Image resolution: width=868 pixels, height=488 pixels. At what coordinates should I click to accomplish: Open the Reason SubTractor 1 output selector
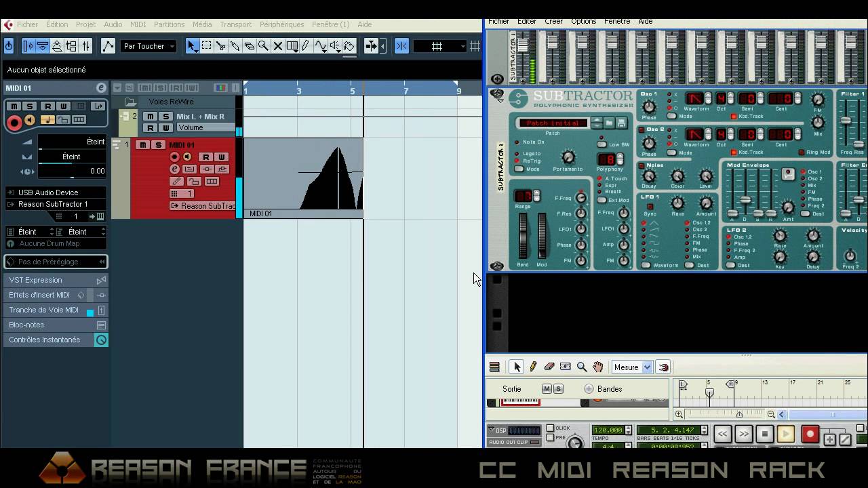(56, 204)
